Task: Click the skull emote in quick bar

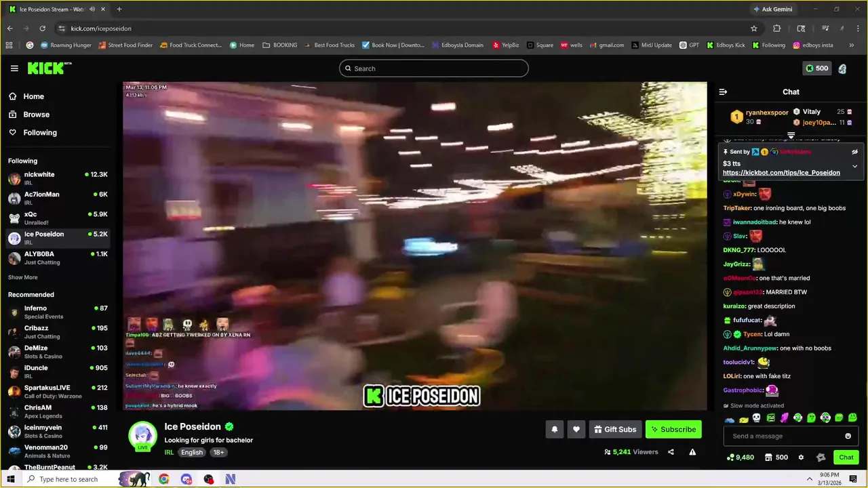Action: tap(757, 418)
